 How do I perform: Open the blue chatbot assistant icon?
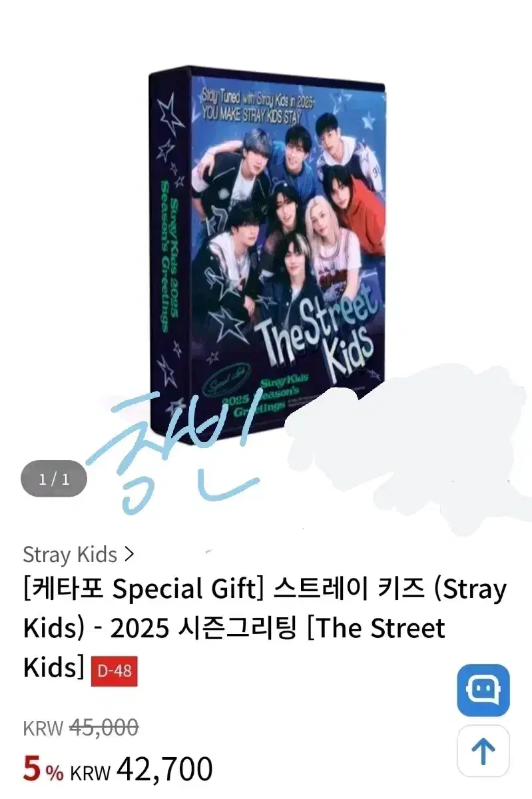pyautogui.click(x=483, y=690)
